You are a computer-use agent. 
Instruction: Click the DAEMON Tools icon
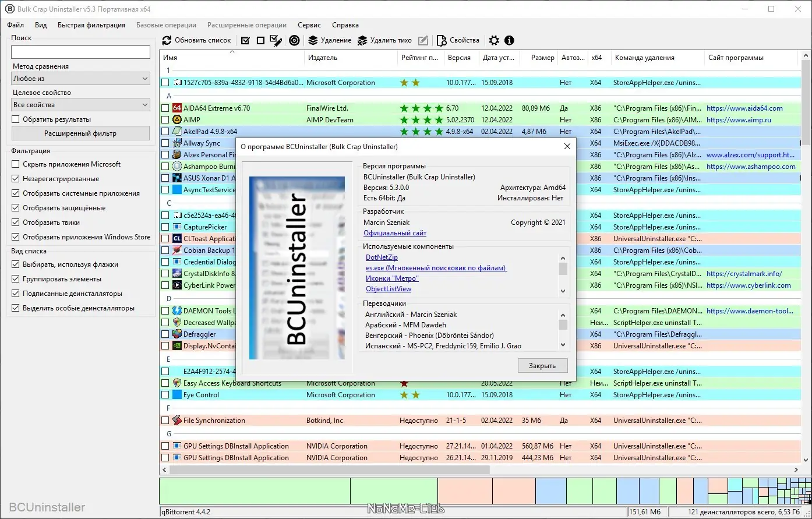click(177, 311)
